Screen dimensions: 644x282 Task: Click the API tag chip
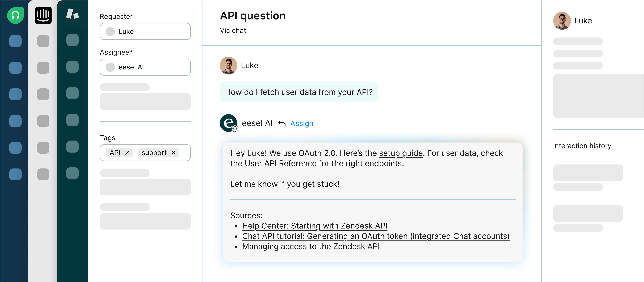tap(119, 153)
